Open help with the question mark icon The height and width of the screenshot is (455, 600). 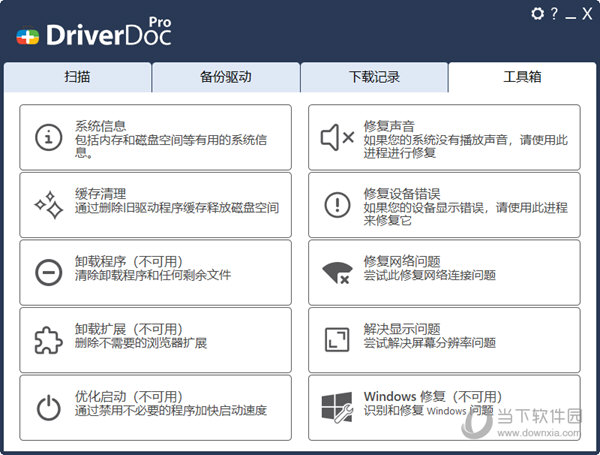pos(554,14)
